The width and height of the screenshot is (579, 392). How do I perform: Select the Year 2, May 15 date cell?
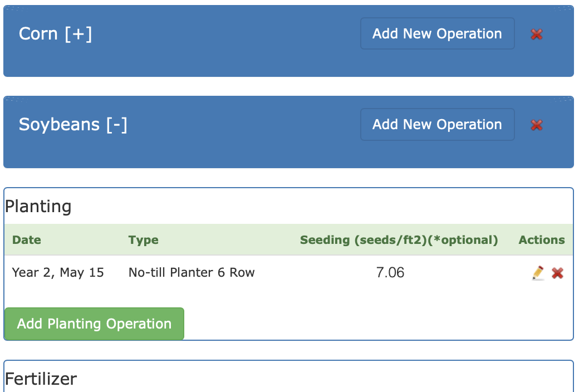[58, 273]
